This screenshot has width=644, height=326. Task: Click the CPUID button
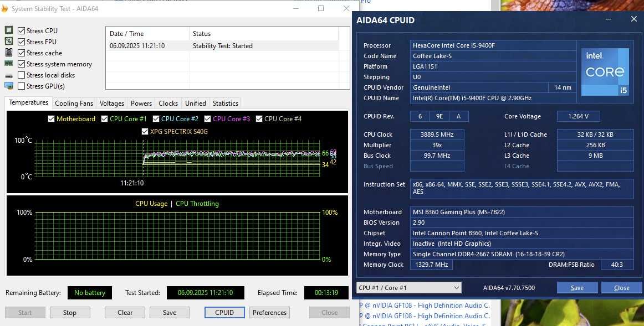[x=224, y=313]
